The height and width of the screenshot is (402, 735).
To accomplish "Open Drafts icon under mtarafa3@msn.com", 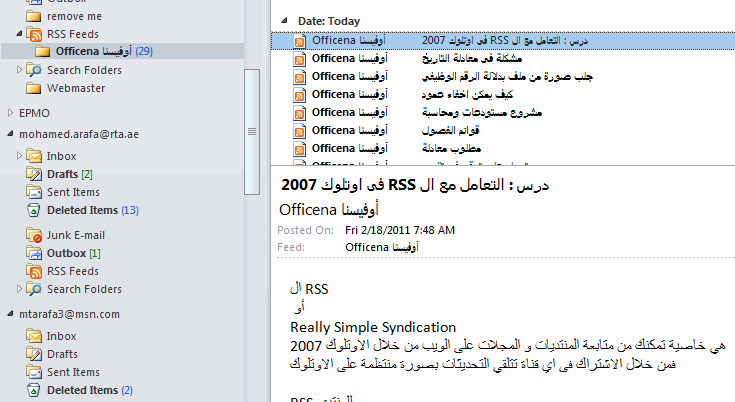I will click(x=34, y=354).
